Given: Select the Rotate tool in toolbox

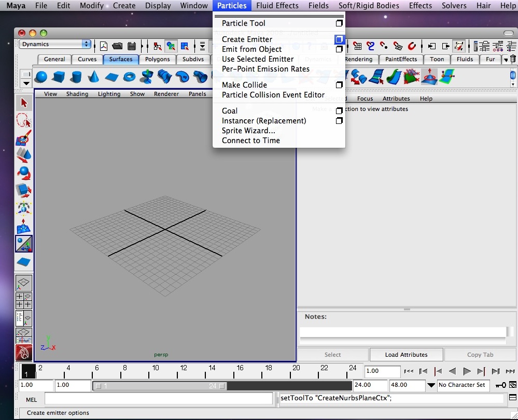Looking at the screenshot, I should [x=24, y=173].
